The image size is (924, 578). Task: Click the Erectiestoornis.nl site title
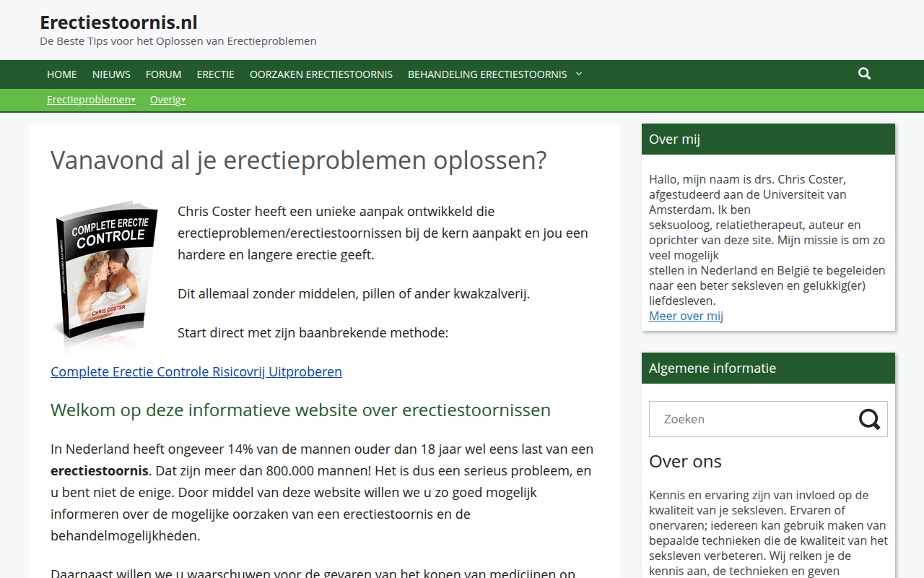(118, 22)
